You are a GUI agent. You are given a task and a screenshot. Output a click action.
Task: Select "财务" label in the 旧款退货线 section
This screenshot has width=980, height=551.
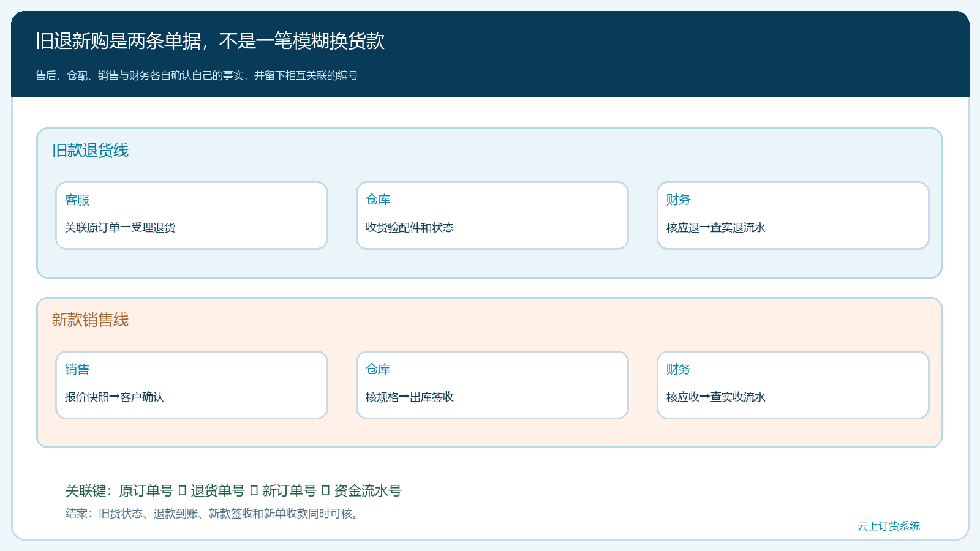pos(679,200)
